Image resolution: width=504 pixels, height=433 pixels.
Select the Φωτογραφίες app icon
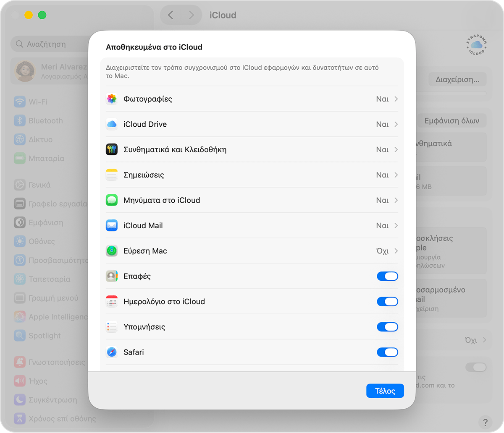click(111, 99)
